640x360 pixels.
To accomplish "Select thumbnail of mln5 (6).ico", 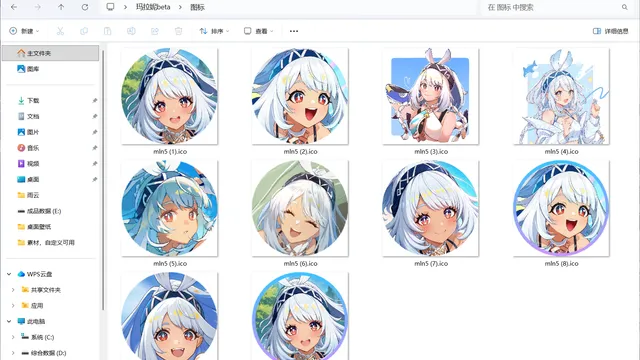I will click(300, 208).
